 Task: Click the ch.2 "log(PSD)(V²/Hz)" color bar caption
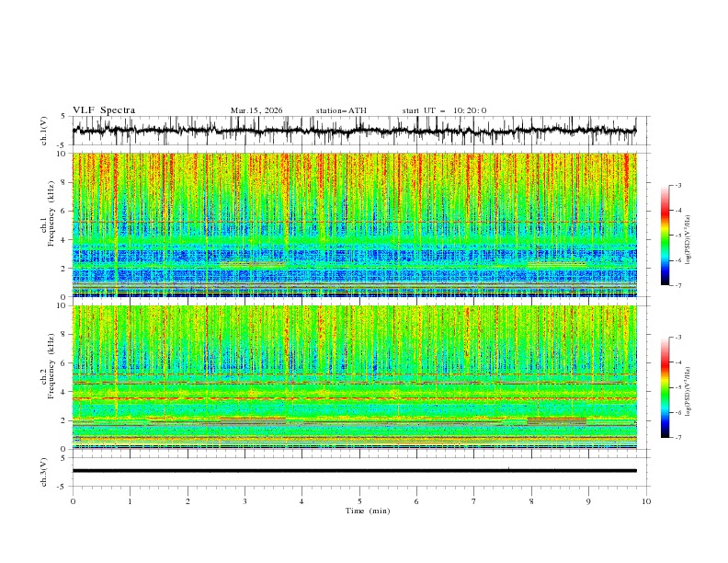point(688,392)
